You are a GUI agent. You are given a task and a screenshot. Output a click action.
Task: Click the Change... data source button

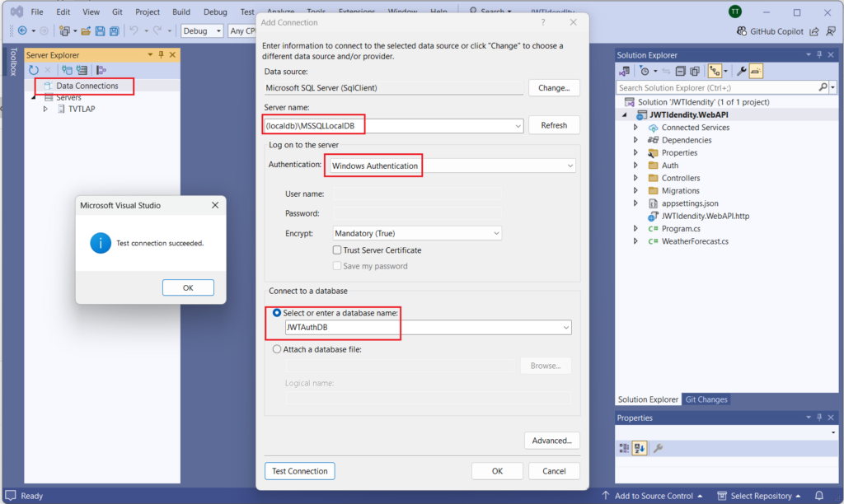pyautogui.click(x=554, y=87)
